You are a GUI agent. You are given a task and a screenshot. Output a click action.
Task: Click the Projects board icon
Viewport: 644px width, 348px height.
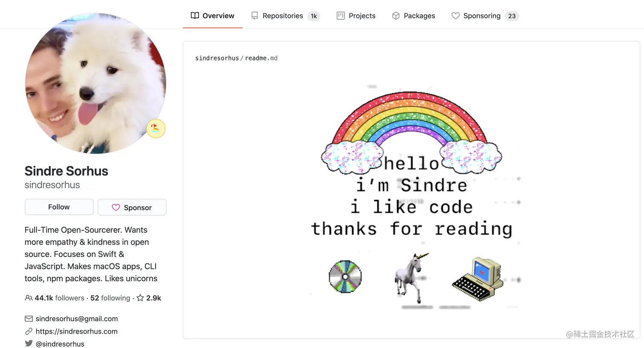pyautogui.click(x=341, y=16)
